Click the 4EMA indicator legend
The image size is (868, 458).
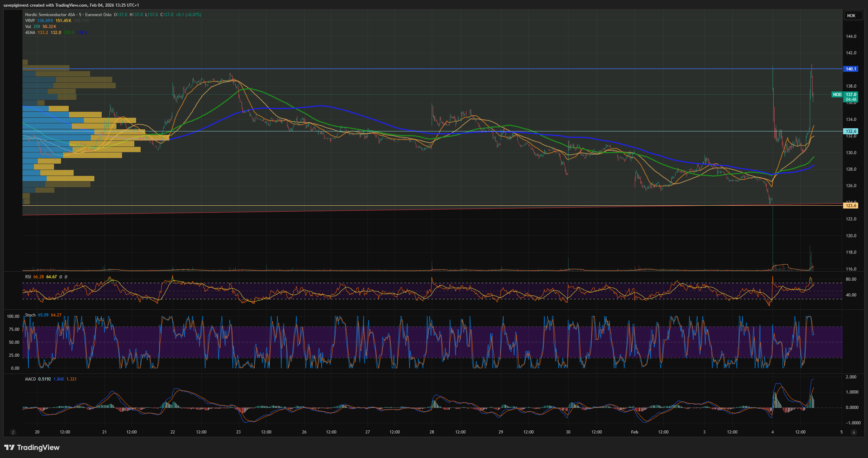(30, 33)
